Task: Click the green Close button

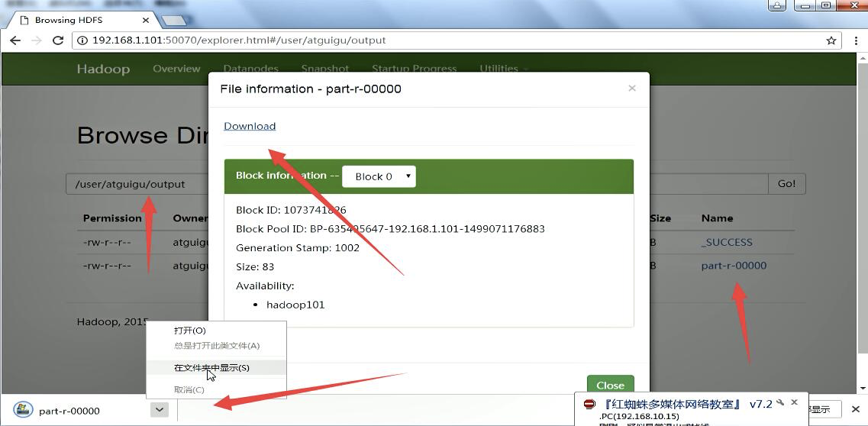Action: click(610, 385)
